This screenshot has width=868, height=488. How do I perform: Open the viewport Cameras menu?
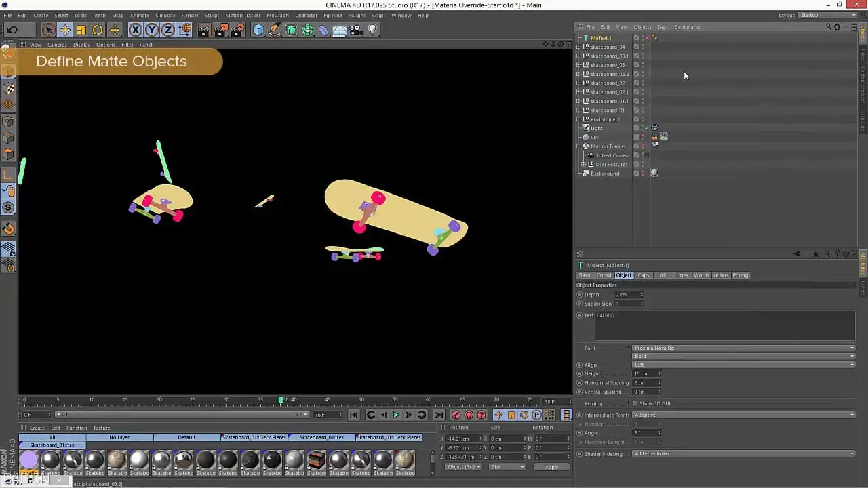tap(57, 45)
